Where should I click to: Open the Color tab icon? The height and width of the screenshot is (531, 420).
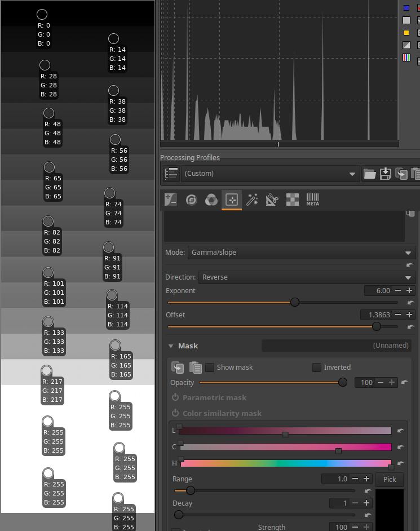click(211, 200)
